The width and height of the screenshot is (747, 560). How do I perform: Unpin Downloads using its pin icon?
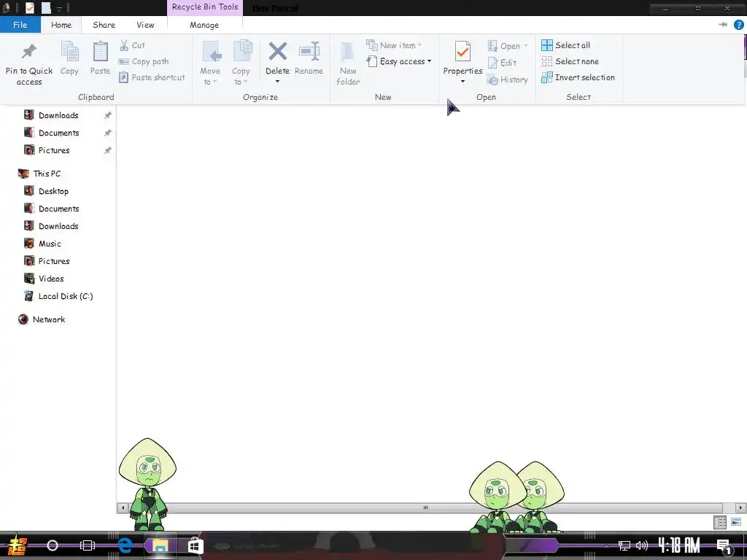tap(108, 115)
